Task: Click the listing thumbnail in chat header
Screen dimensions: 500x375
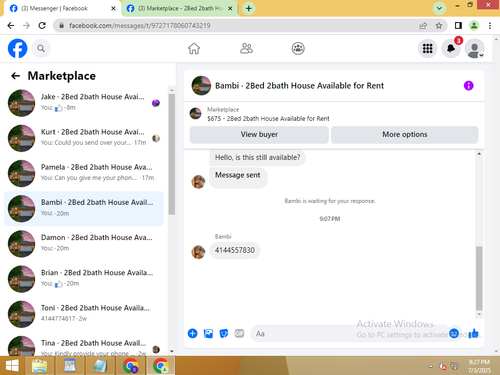Action: (x=201, y=86)
